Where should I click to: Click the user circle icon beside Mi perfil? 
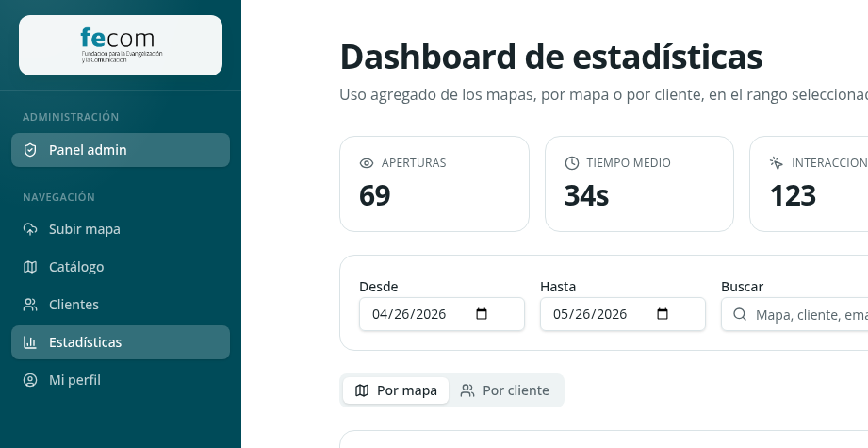30,380
